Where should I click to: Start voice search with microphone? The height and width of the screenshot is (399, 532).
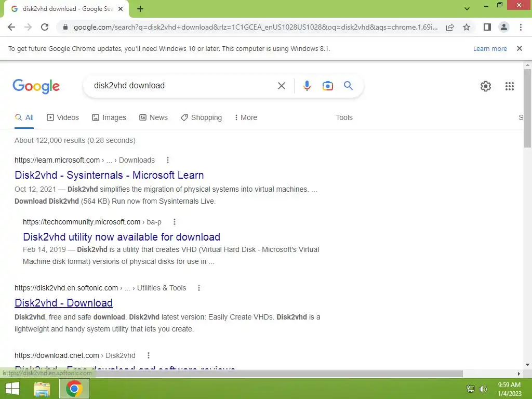pos(307,86)
